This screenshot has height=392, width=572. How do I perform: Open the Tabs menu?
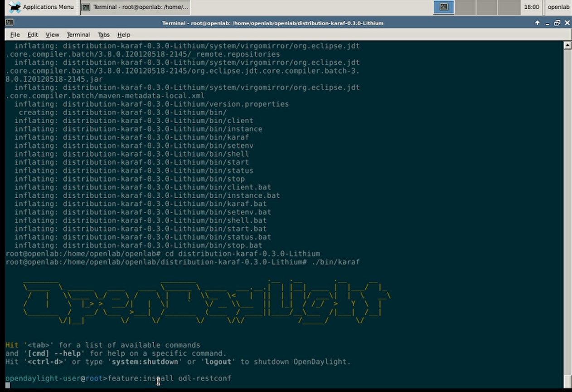[104, 35]
